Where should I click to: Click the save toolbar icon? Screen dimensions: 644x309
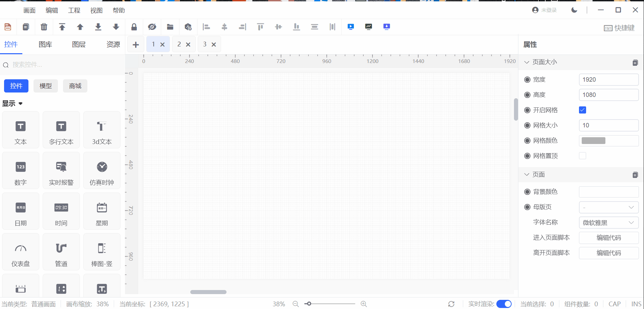point(7,27)
